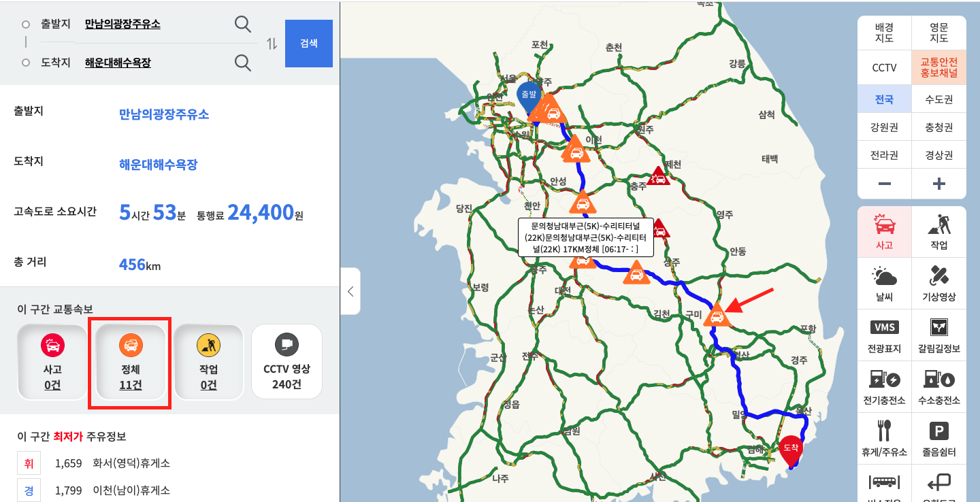Open the 사고 0건 traffic card

(52, 362)
